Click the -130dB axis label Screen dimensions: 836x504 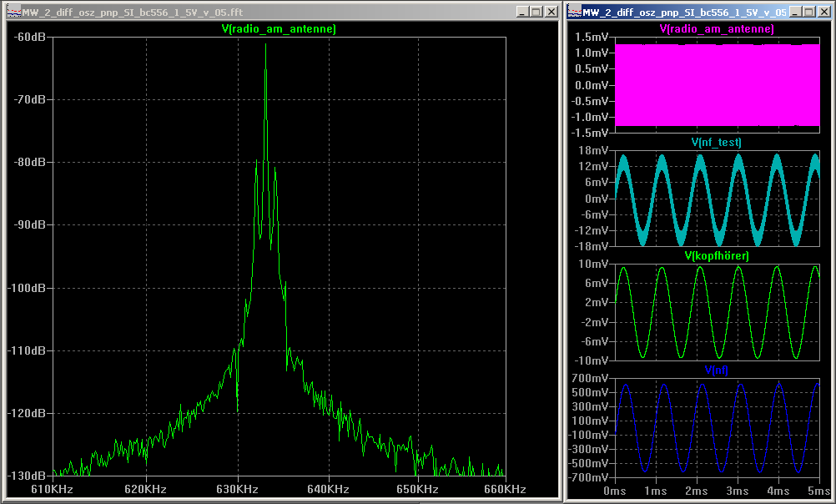(28, 475)
